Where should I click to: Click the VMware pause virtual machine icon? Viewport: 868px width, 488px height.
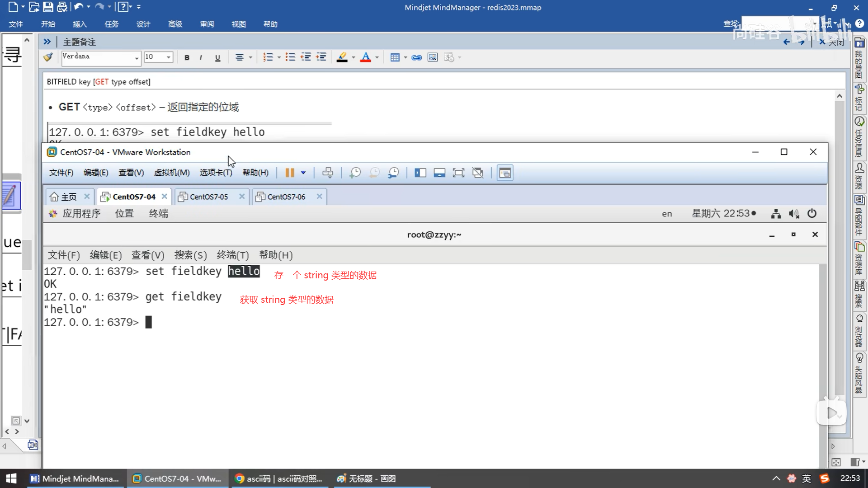289,173
